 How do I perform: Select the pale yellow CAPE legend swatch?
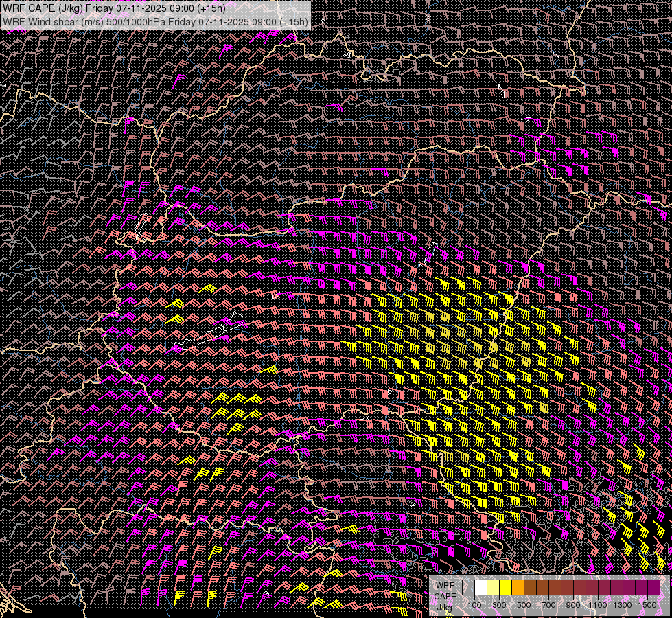(x=494, y=588)
